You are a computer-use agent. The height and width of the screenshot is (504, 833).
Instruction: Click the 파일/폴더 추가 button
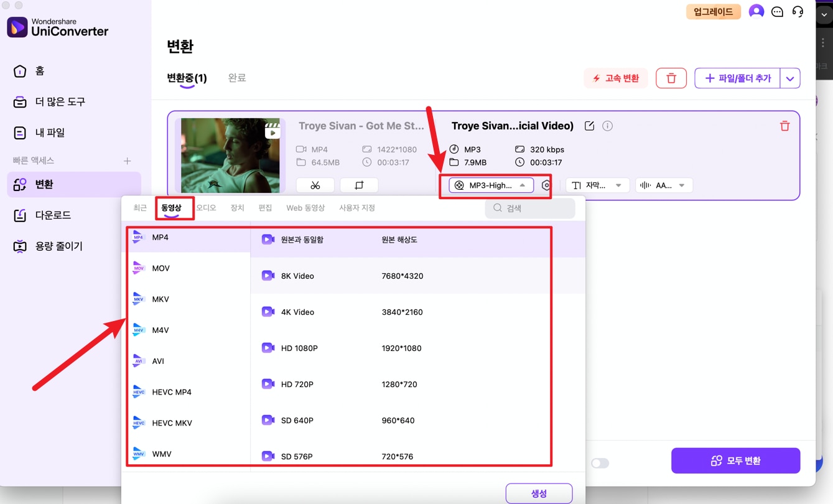(x=738, y=78)
